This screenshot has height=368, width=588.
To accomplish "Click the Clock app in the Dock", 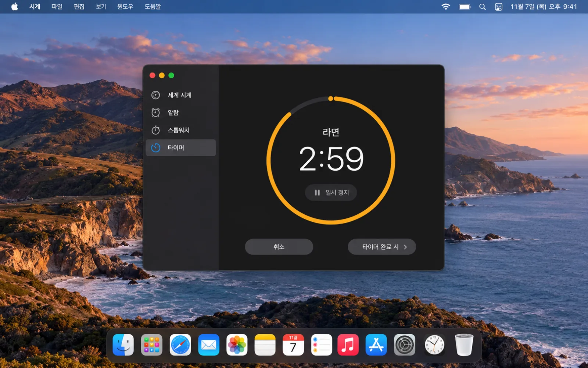I will click(x=434, y=345).
